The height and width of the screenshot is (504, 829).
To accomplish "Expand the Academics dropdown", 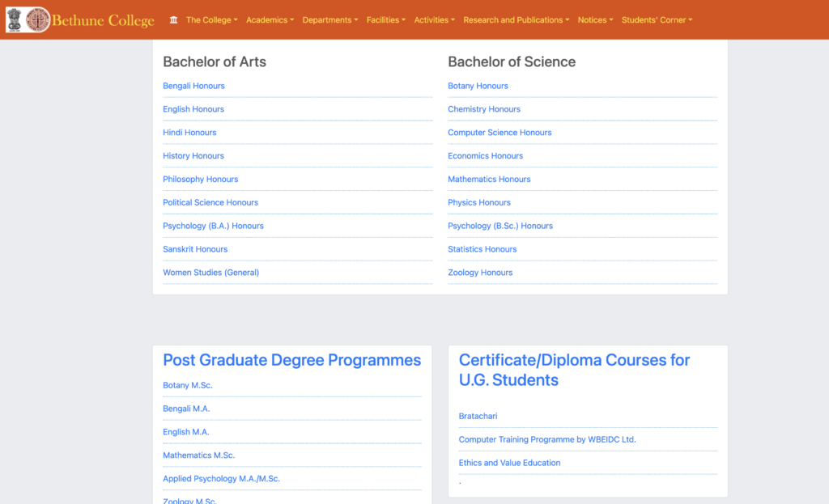I will click(269, 19).
